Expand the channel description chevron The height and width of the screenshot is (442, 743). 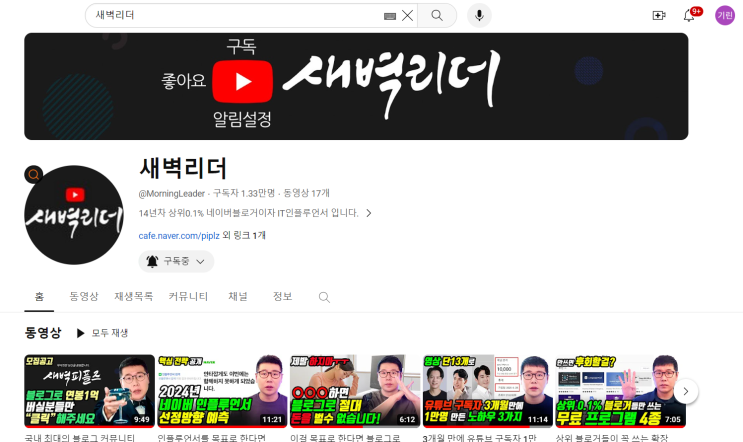(369, 213)
